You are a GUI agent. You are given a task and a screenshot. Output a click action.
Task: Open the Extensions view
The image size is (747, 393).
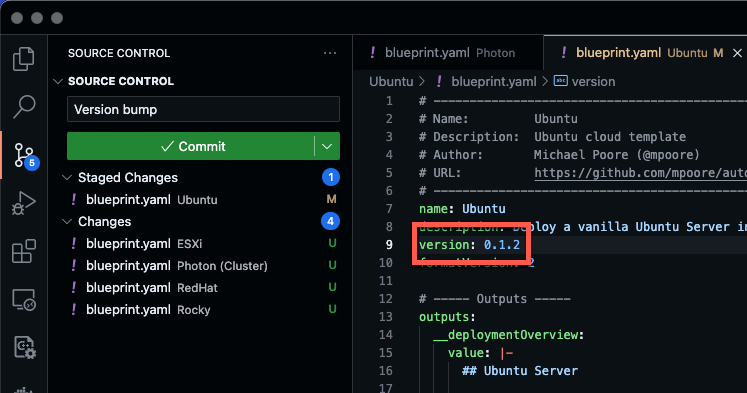23,251
